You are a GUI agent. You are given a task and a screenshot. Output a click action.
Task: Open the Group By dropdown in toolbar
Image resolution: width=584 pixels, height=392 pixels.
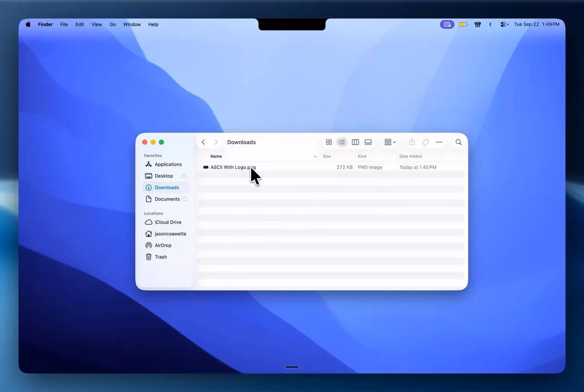(x=390, y=142)
